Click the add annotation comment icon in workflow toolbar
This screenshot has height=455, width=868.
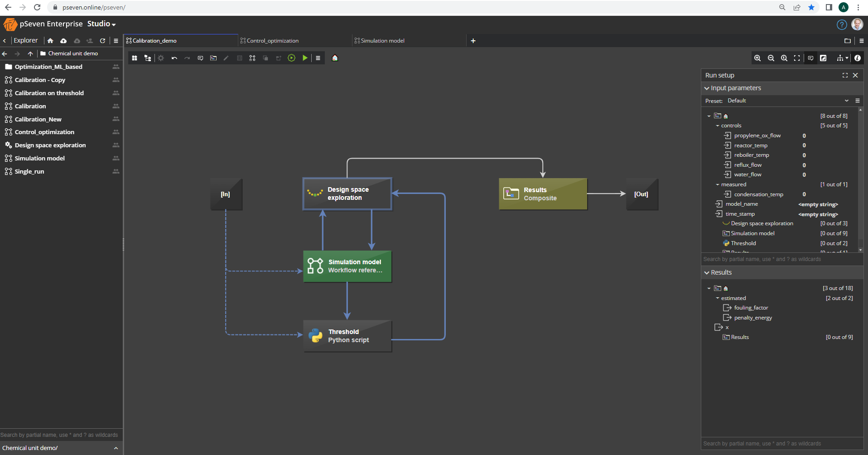coord(200,58)
